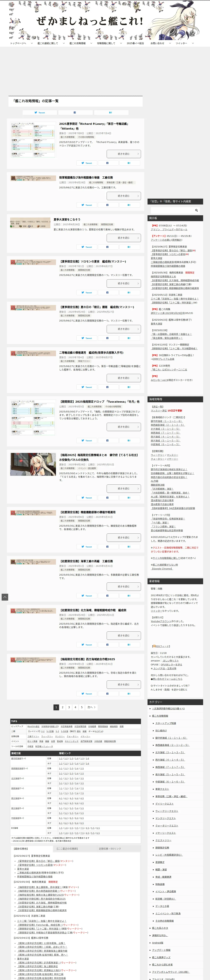This screenshot has height=980, width=210.
Task: Tweet the 夏季大演習をこなそう article
Action: (x=87, y=247)
